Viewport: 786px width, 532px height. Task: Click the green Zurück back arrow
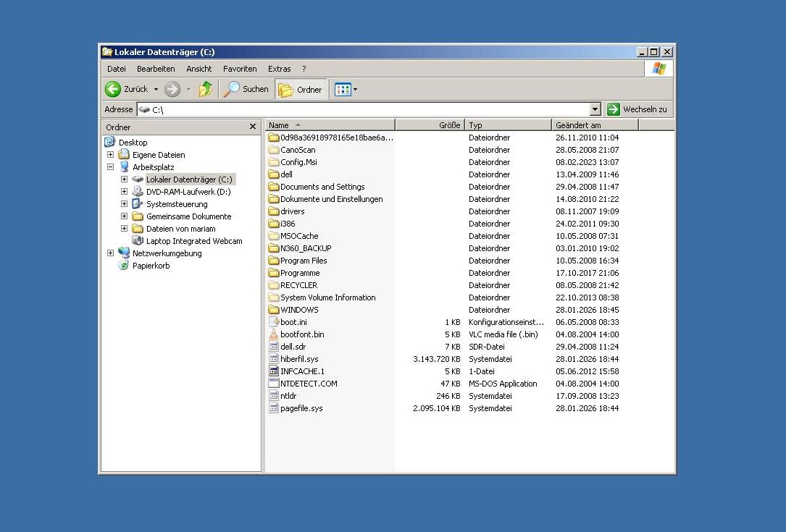(x=113, y=89)
